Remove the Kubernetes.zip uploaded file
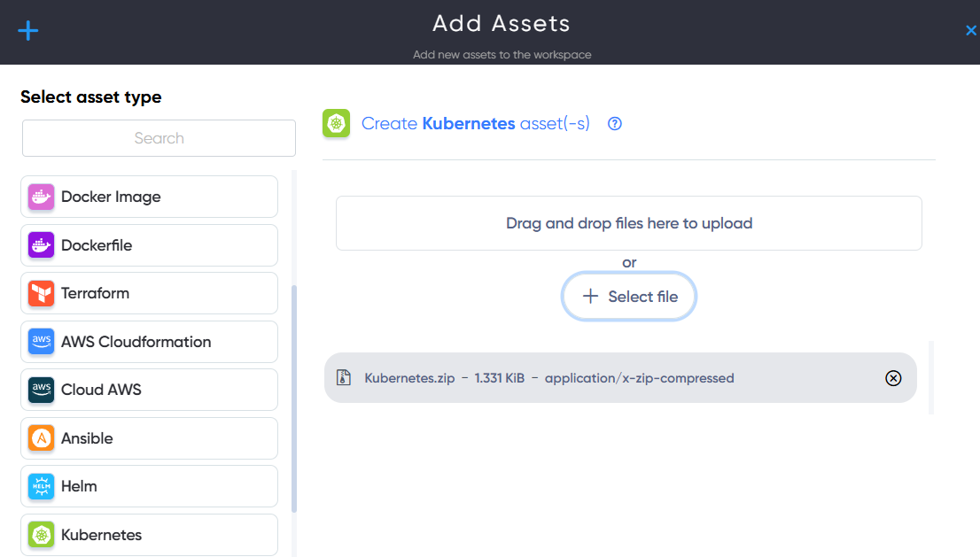 coord(893,378)
